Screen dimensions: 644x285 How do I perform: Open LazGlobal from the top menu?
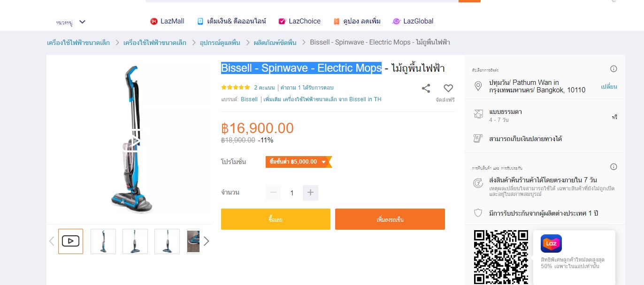(x=413, y=21)
